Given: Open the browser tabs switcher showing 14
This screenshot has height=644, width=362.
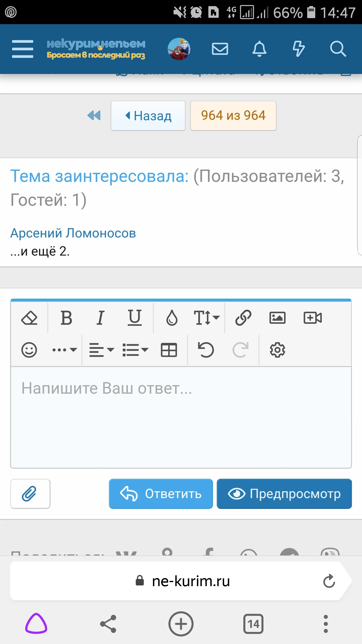Looking at the screenshot, I should pyautogui.click(x=253, y=624).
